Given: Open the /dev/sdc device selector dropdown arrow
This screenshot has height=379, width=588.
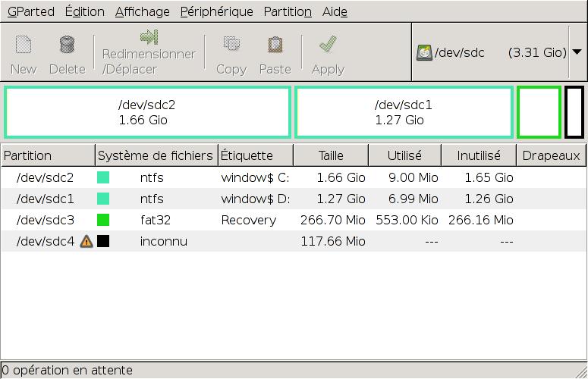Looking at the screenshot, I should [x=577, y=52].
